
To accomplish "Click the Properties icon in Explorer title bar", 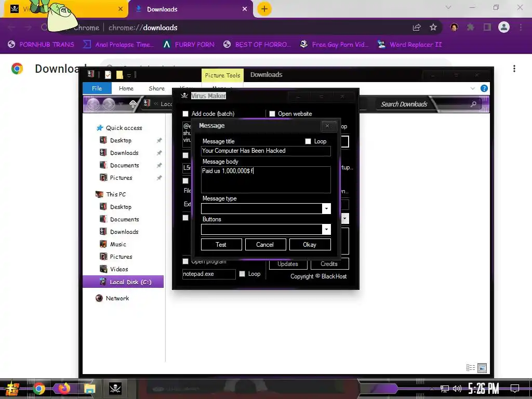I will tap(108, 75).
